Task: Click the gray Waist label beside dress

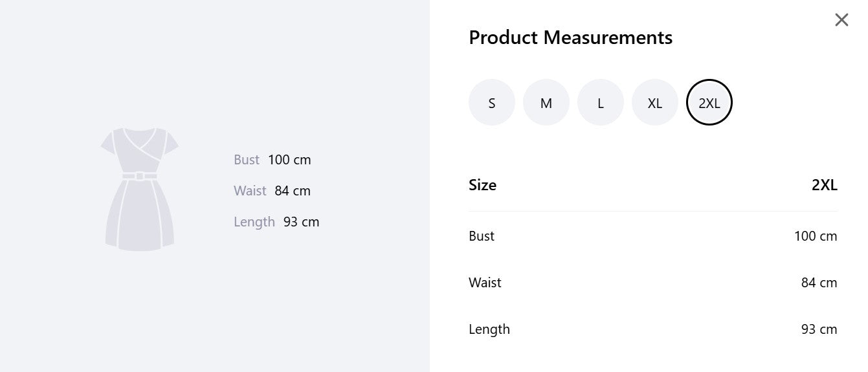Action: [x=250, y=191]
